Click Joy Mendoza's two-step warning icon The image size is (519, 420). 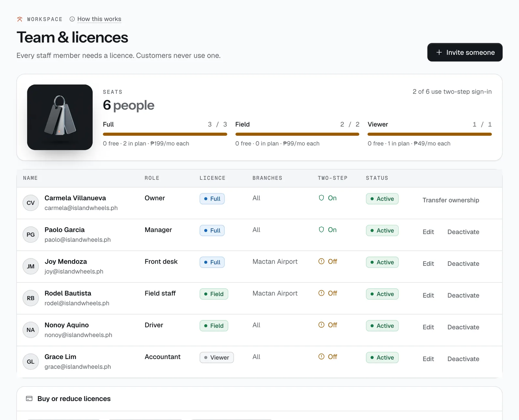click(321, 262)
